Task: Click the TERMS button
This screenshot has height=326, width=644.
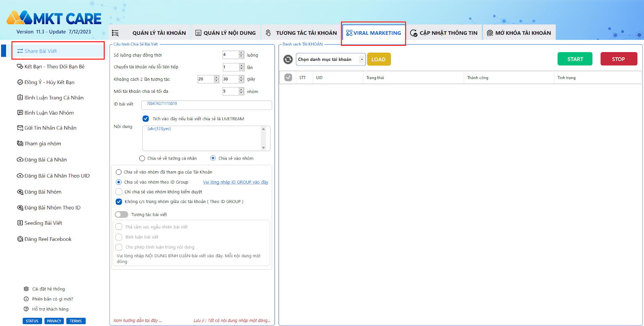Action: (x=76, y=321)
